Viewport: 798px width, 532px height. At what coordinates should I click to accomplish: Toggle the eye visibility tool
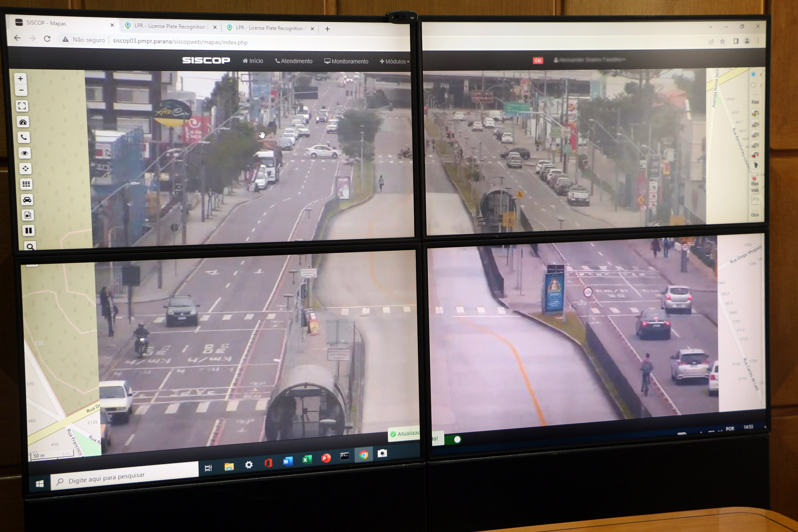point(24,153)
